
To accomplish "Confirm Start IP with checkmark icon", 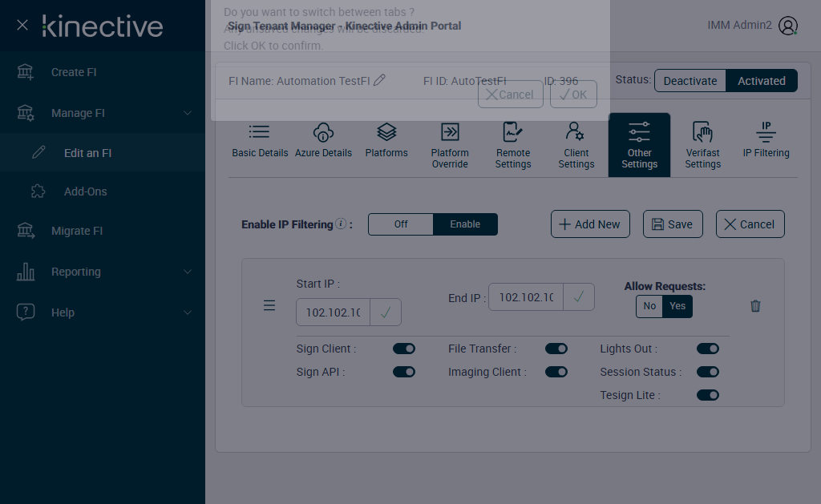I will (386, 312).
